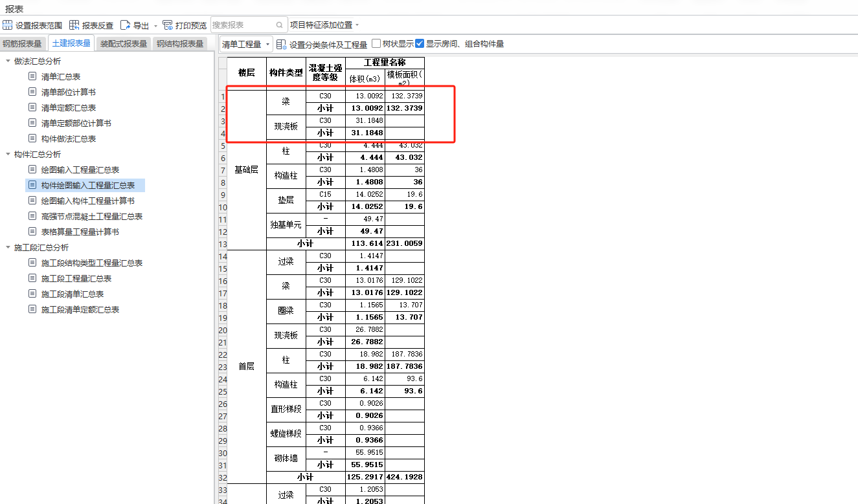The image size is (858, 504).
Task: Click the document icon beside 构件做法汇总表
Action: 32,138
